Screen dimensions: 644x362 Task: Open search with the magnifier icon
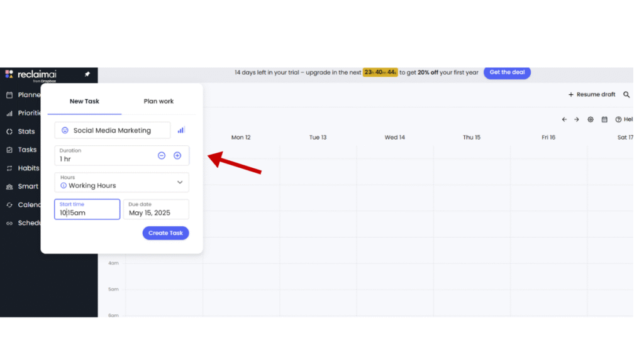[626, 95]
